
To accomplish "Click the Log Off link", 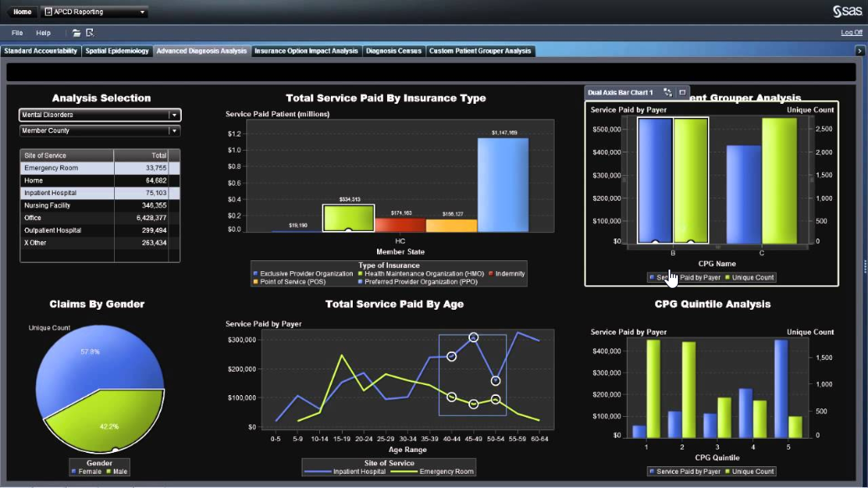I will click(851, 33).
